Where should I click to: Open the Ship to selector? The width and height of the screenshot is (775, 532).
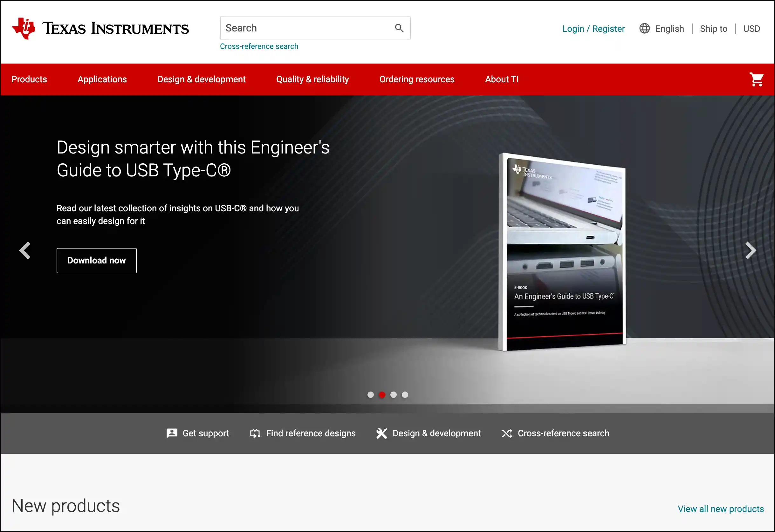point(713,29)
